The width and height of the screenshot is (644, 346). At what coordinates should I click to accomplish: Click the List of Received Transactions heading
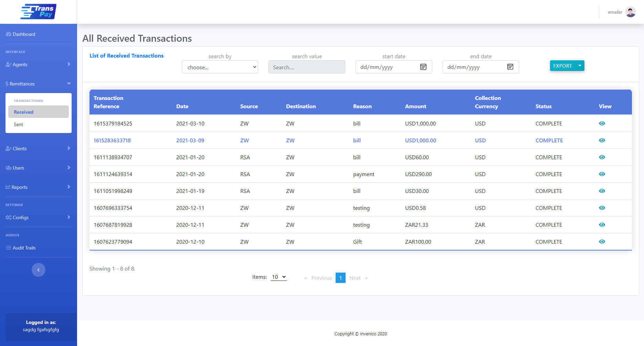point(127,55)
